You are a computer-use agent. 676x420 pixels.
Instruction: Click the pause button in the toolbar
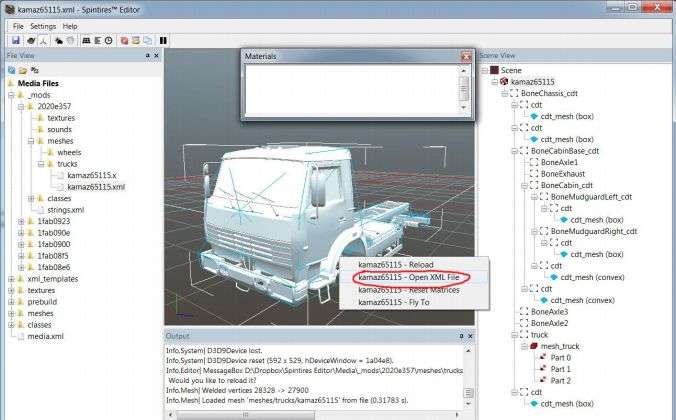162,40
